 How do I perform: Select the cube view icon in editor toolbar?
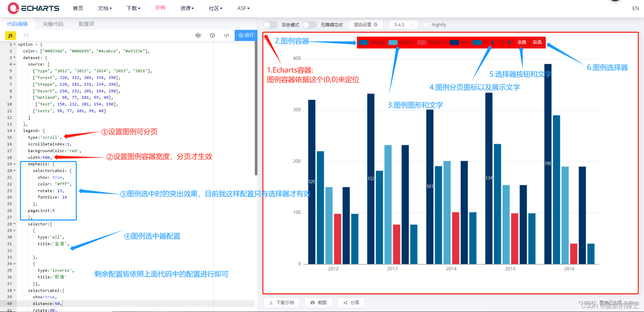click(x=212, y=35)
